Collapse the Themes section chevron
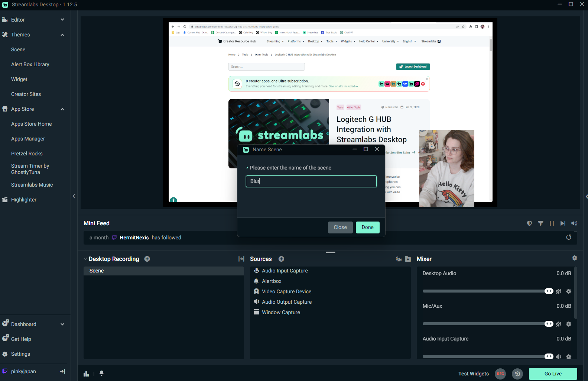This screenshot has height=381, width=588. tap(62, 35)
